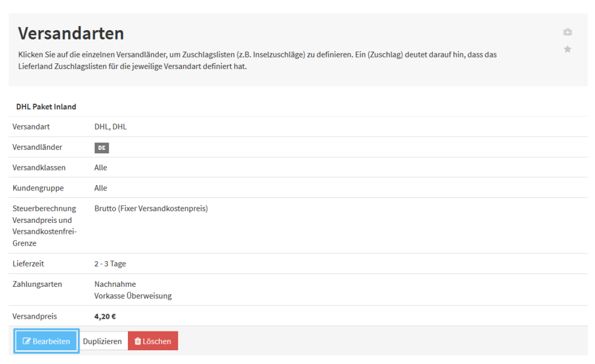Click the Brutto (Fixer Versandkostenpreis) value
Viewport: 595px width, 364px height.
151,208
